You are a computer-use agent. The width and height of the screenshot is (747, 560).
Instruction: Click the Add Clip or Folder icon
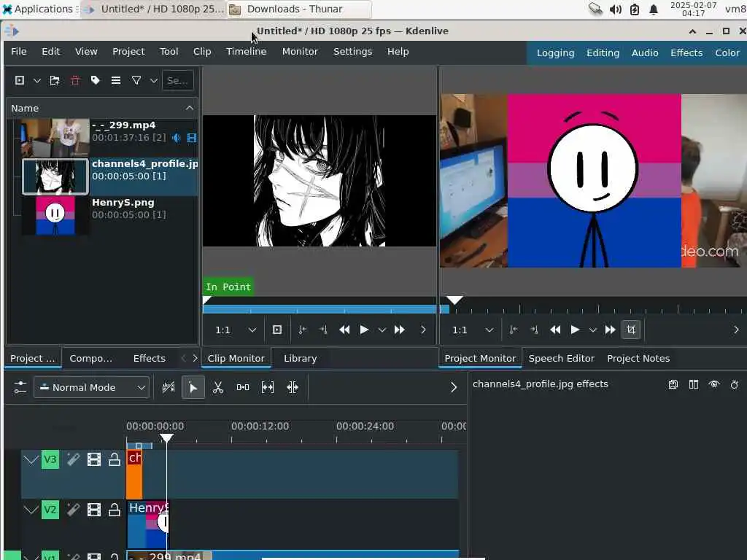point(20,80)
